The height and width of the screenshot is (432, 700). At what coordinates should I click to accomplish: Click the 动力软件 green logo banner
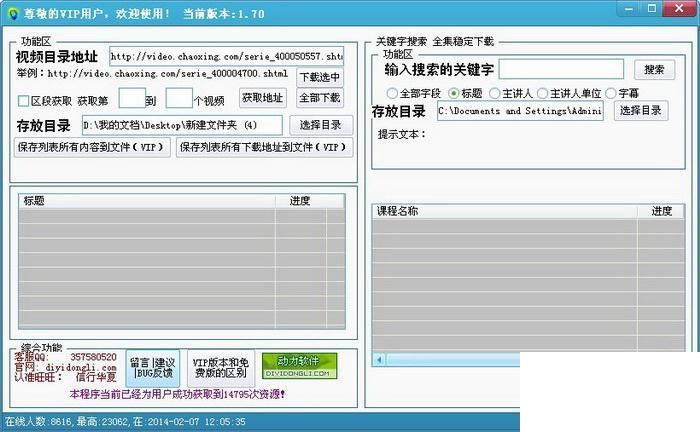coord(299,366)
